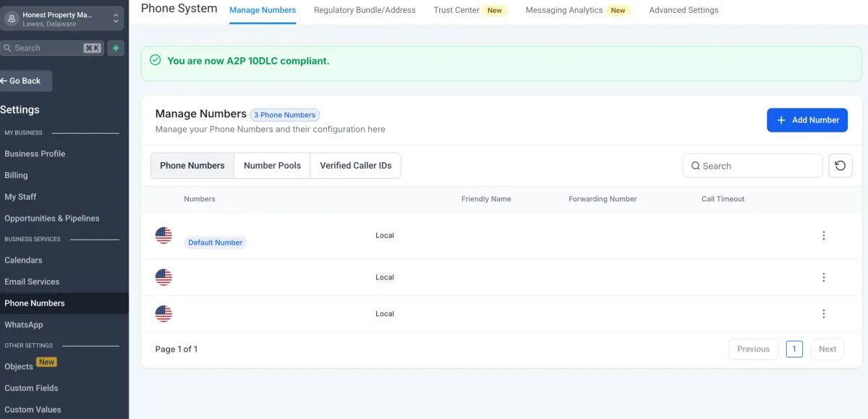The image size is (868, 419).
Task: Click the US flag of Default Number row
Action: pyautogui.click(x=163, y=235)
